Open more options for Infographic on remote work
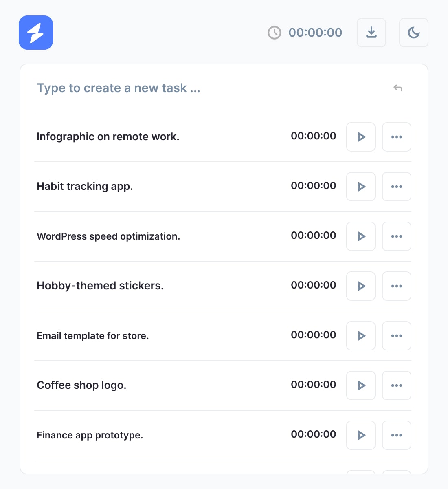The image size is (448, 489). 396,137
